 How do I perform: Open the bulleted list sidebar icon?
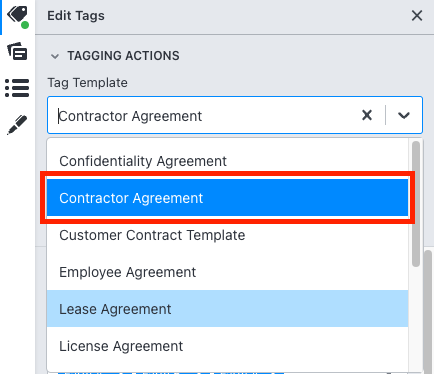click(17, 88)
